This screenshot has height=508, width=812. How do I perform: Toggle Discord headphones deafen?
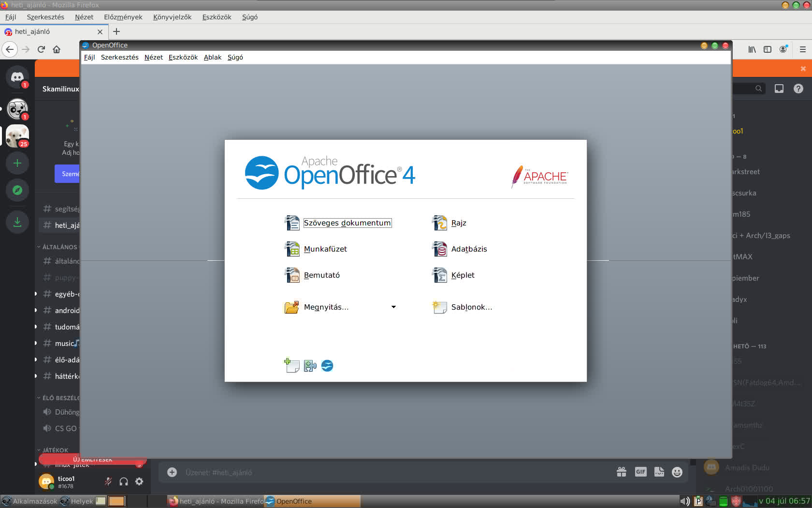124,481
